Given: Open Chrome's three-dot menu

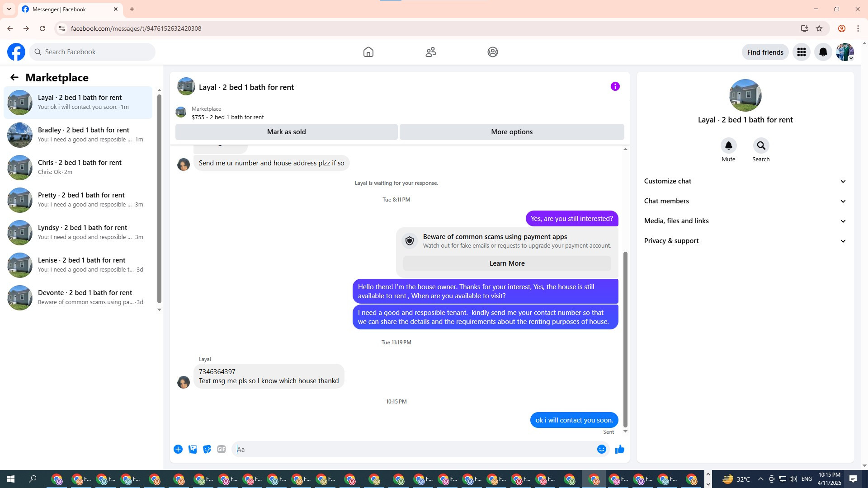Looking at the screenshot, I should (x=858, y=28).
